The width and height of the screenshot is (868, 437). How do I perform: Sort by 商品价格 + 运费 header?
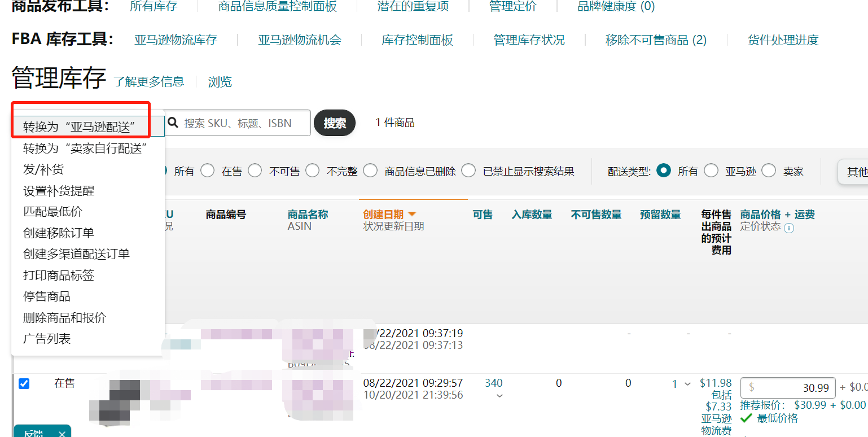tap(777, 215)
